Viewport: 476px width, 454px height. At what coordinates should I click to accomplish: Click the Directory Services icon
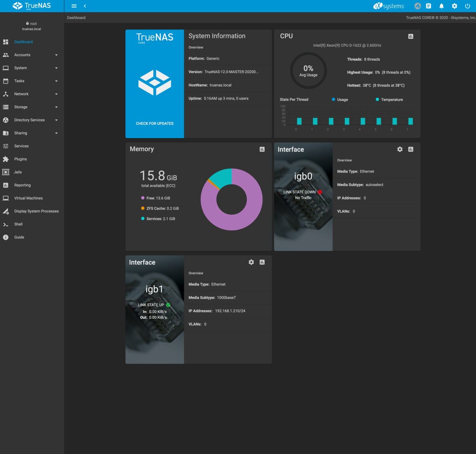tap(6, 120)
